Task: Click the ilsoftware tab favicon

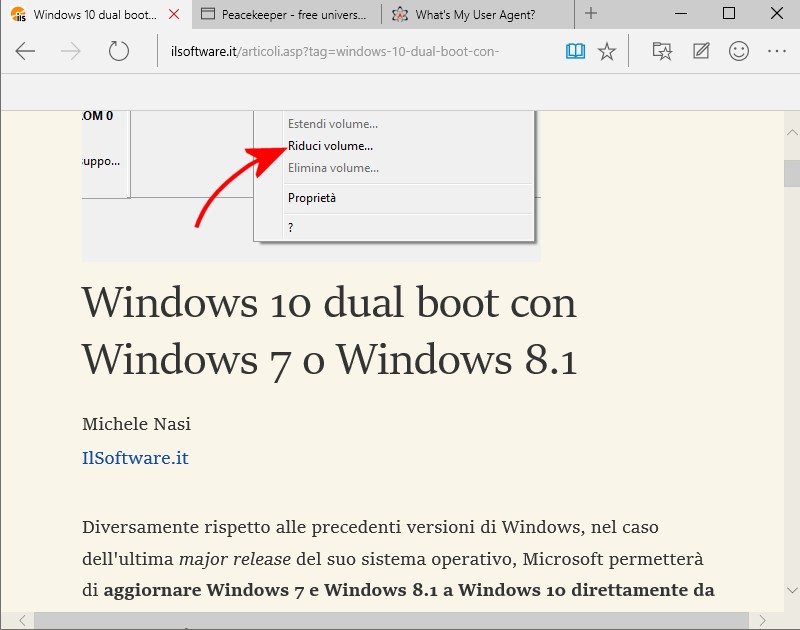Action: 18,14
